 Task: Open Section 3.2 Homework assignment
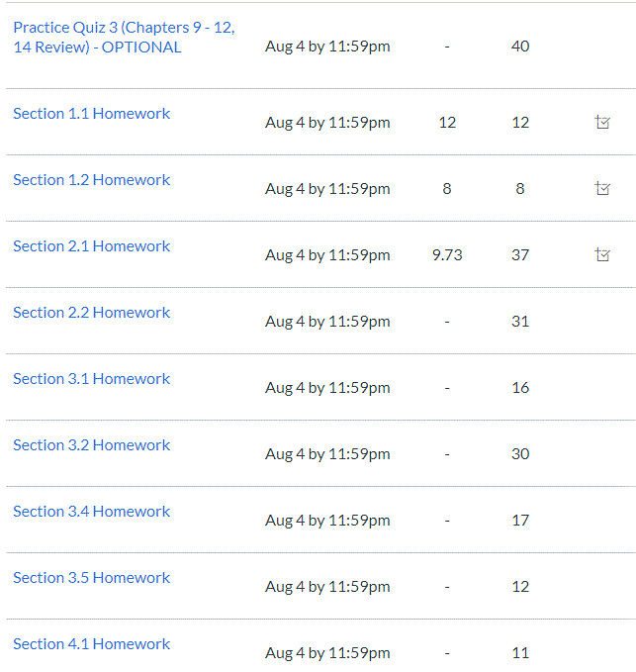[92, 445]
